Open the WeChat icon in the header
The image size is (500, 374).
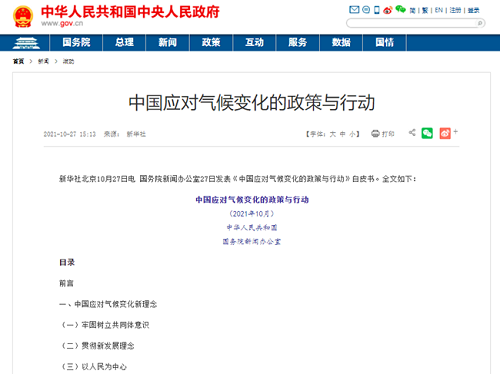pos(400,9)
